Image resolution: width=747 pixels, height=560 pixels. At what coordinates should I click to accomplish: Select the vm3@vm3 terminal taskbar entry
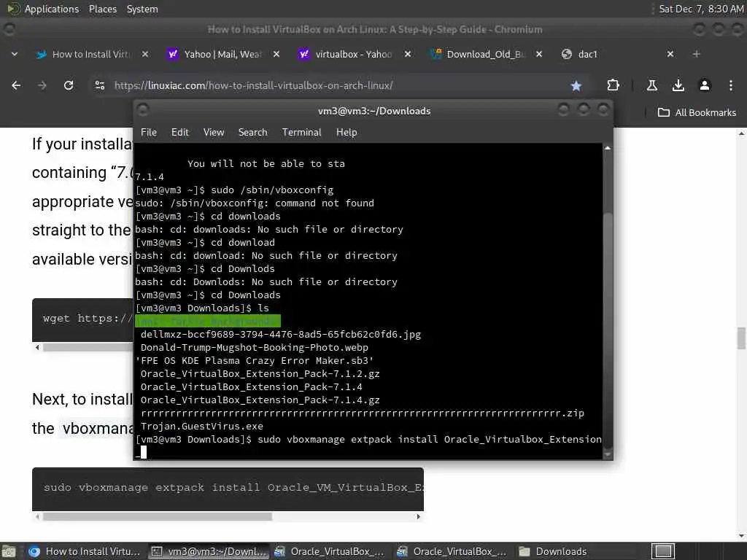[209, 551]
